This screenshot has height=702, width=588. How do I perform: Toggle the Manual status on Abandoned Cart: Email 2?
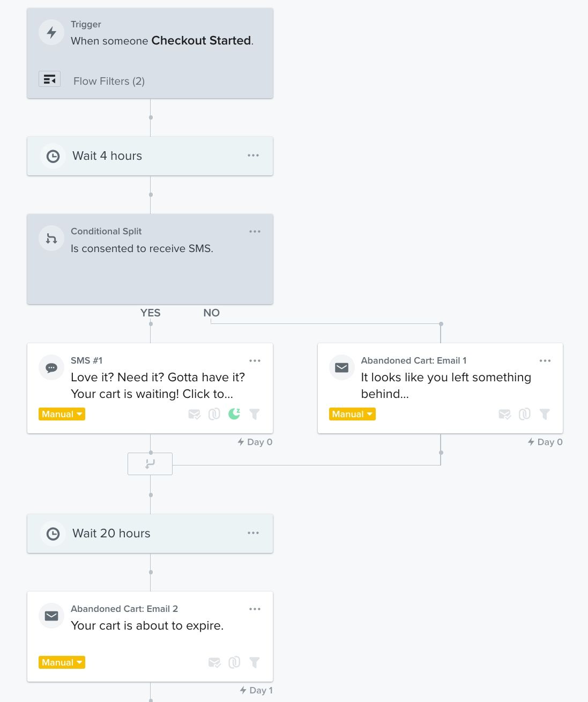(x=62, y=662)
